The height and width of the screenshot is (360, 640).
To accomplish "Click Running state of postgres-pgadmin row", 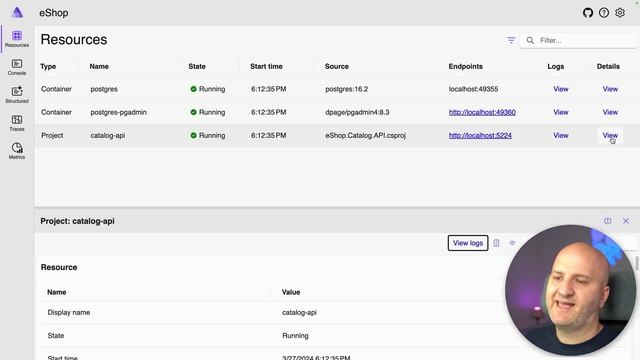I will click(x=208, y=112).
